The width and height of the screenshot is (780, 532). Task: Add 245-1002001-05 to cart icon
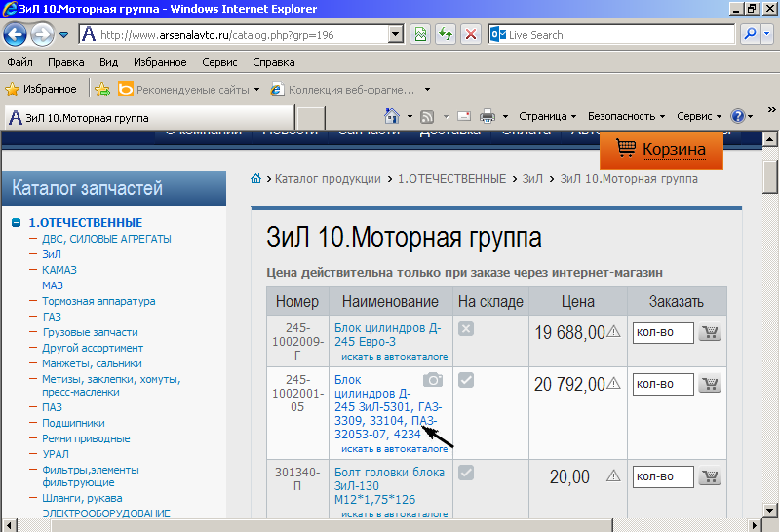point(711,384)
